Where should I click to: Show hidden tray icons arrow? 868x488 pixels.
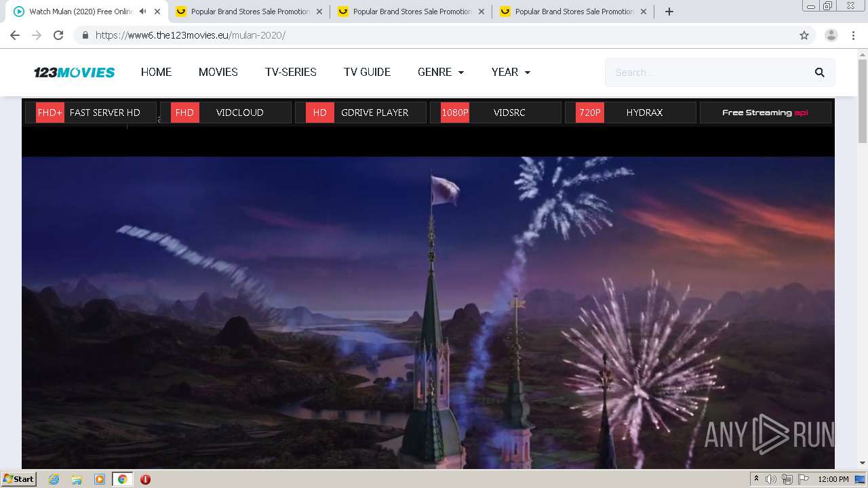pyautogui.click(x=756, y=479)
